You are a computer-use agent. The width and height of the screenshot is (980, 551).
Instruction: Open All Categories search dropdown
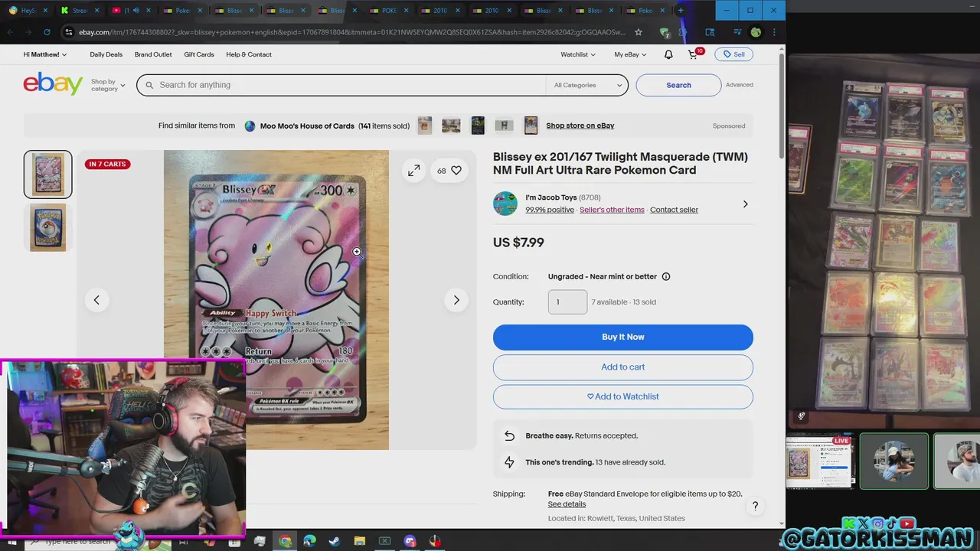[587, 85]
